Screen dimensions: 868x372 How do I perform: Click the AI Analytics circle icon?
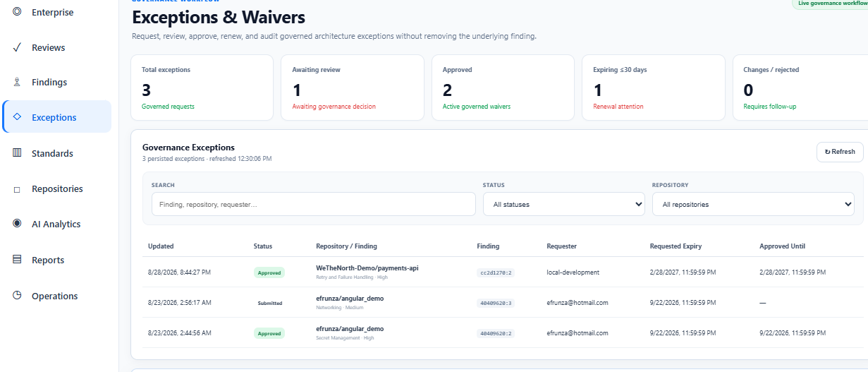17,224
